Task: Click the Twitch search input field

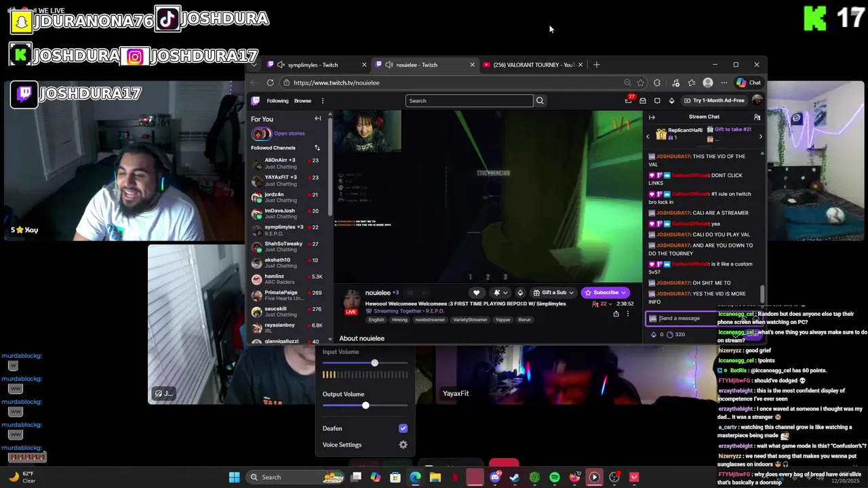Action: [469, 101]
